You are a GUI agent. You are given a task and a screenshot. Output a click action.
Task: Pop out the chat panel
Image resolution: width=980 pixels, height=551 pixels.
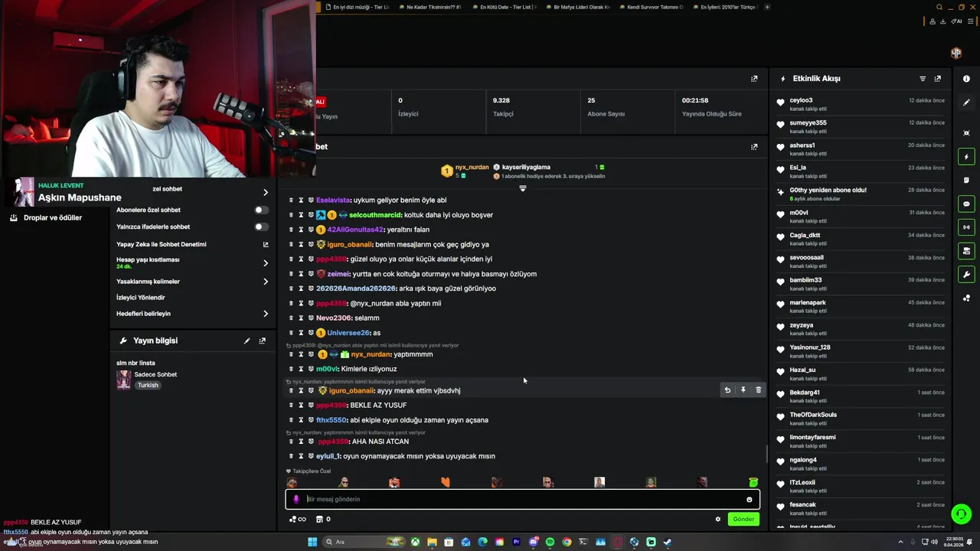pos(754,147)
